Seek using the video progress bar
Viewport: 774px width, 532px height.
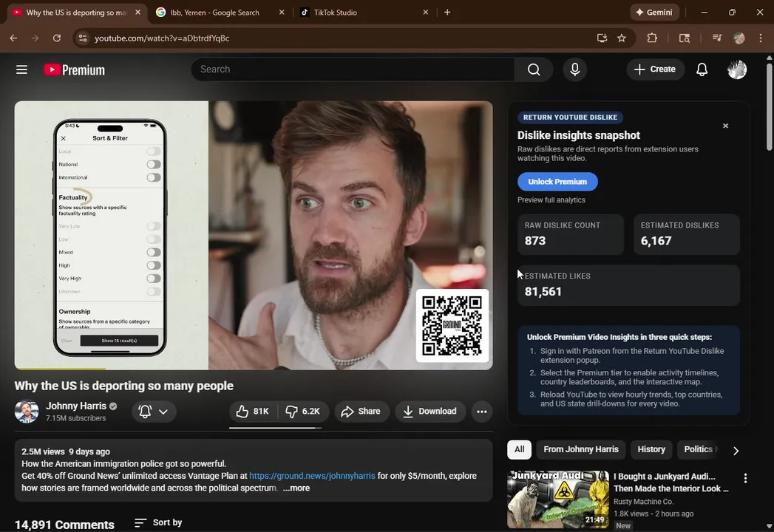click(x=254, y=369)
